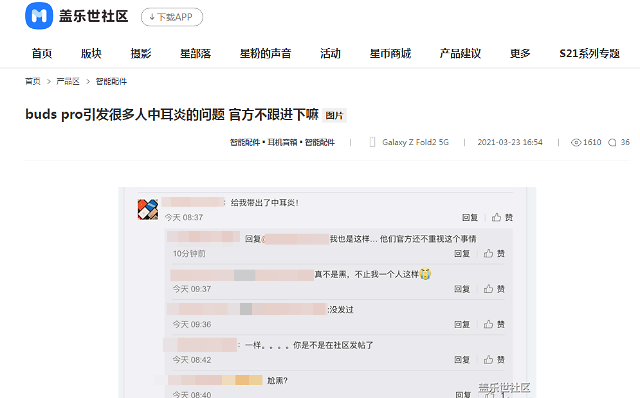Click the 智能配件 breadcrumb link

(111, 81)
